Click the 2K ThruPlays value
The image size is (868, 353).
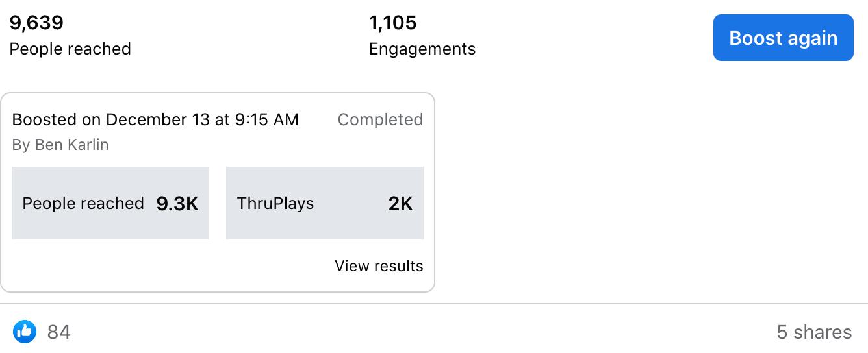click(x=401, y=204)
